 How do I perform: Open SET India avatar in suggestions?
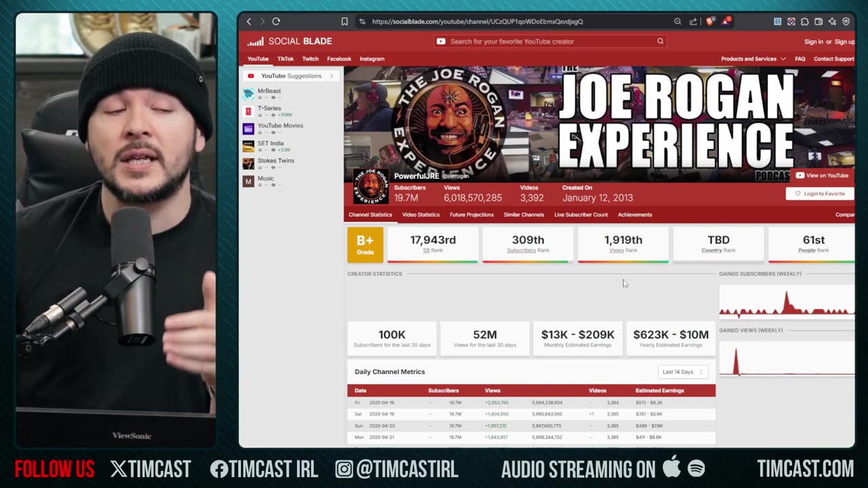[248, 146]
